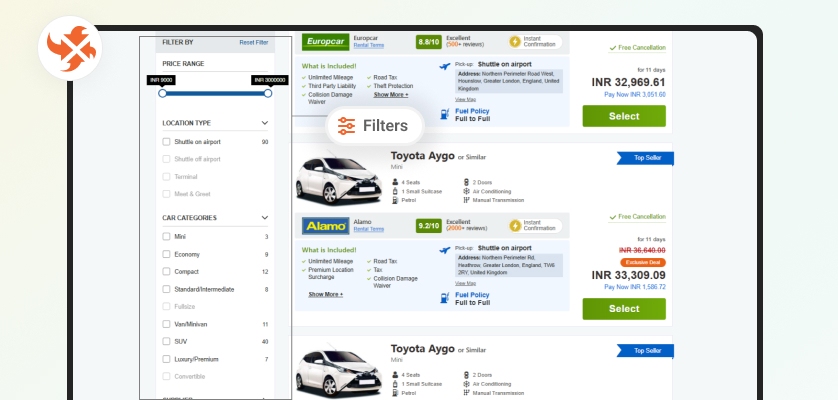
Task: Click the INR 32,969.61 price
Action: 628,82
